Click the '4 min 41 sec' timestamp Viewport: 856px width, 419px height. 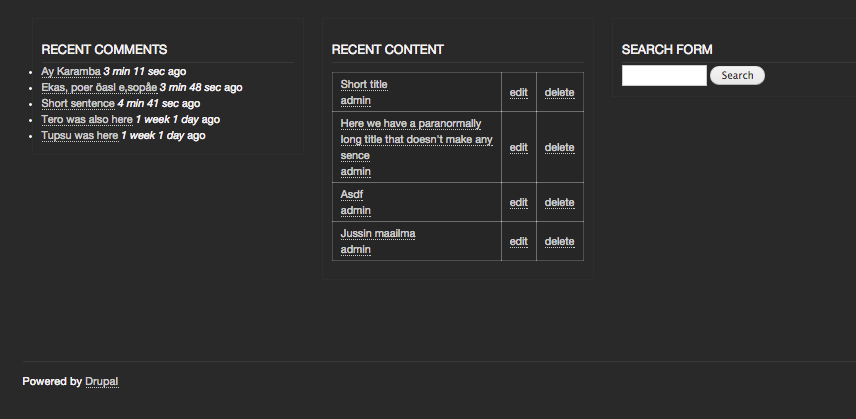(148, 103)
